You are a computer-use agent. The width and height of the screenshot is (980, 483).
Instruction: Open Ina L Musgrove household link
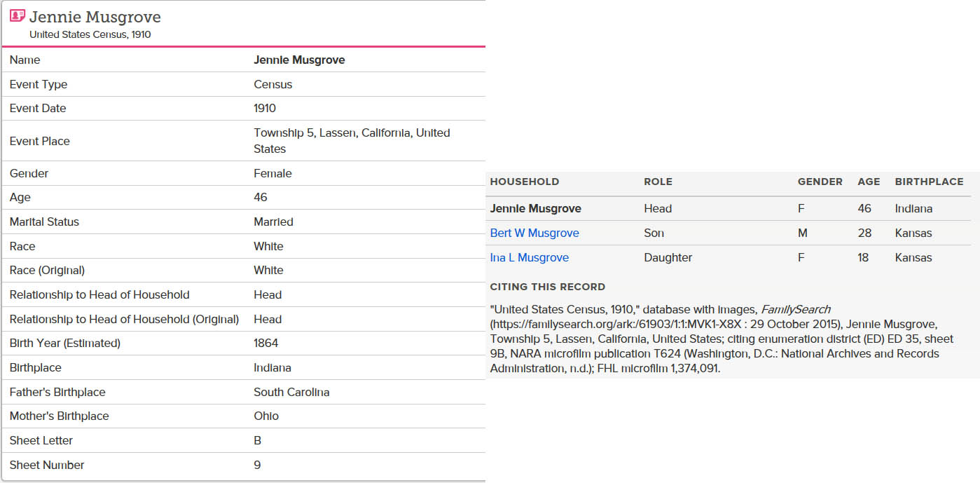[x=530, y=257]
